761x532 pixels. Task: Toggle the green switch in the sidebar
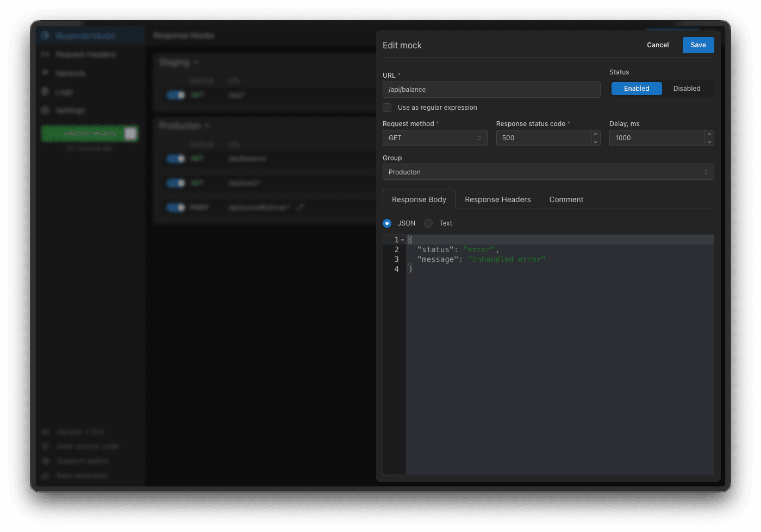tap(90, 134)
